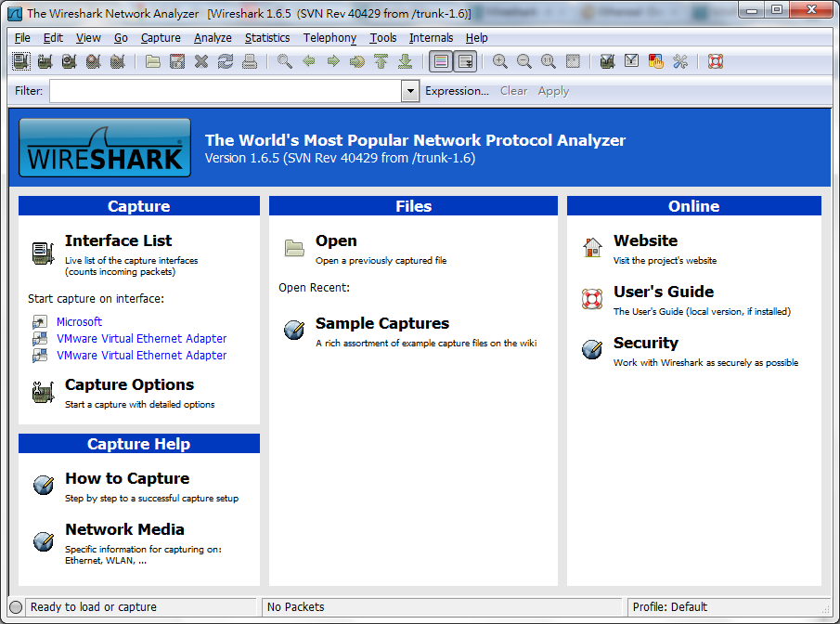Open Preferences wrench toolbar icon

[680, 61]
